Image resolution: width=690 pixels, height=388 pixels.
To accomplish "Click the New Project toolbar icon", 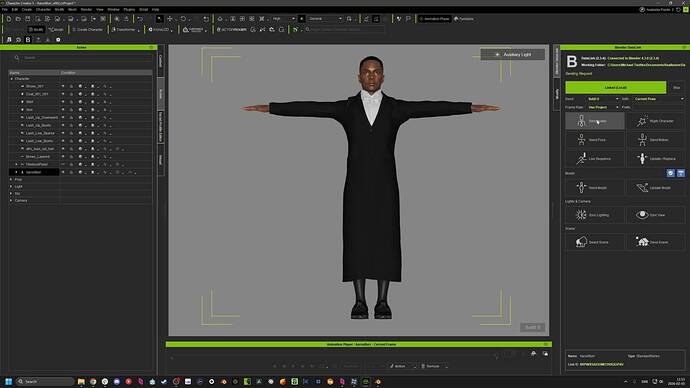I will 8,19.
